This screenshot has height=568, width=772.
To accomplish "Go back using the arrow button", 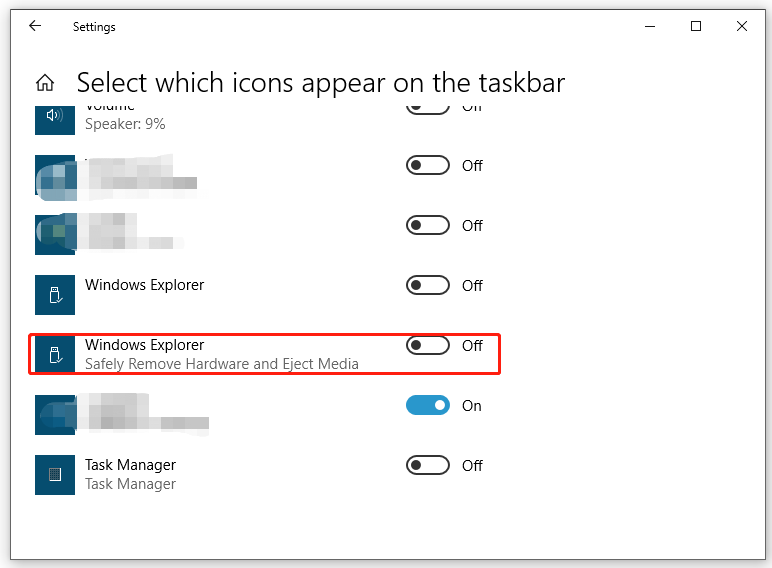I will [35, 27].
